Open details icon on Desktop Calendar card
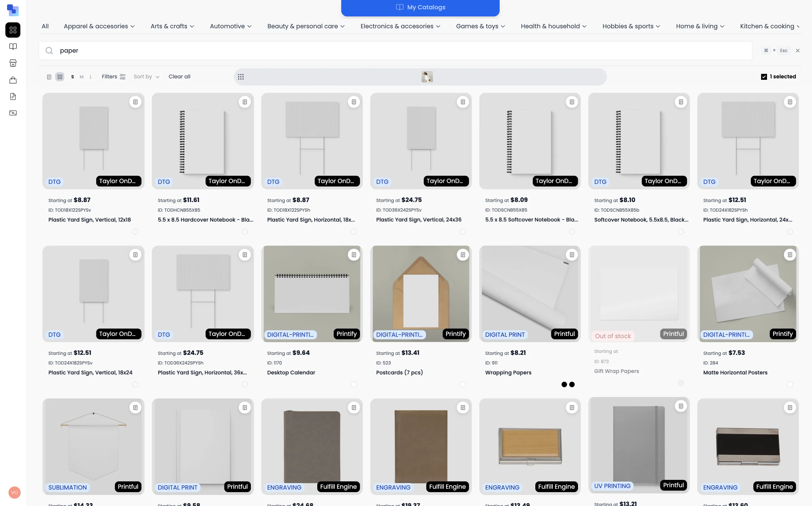The height and width of the screenshot is (506, 812). click(x=354, y=255)
